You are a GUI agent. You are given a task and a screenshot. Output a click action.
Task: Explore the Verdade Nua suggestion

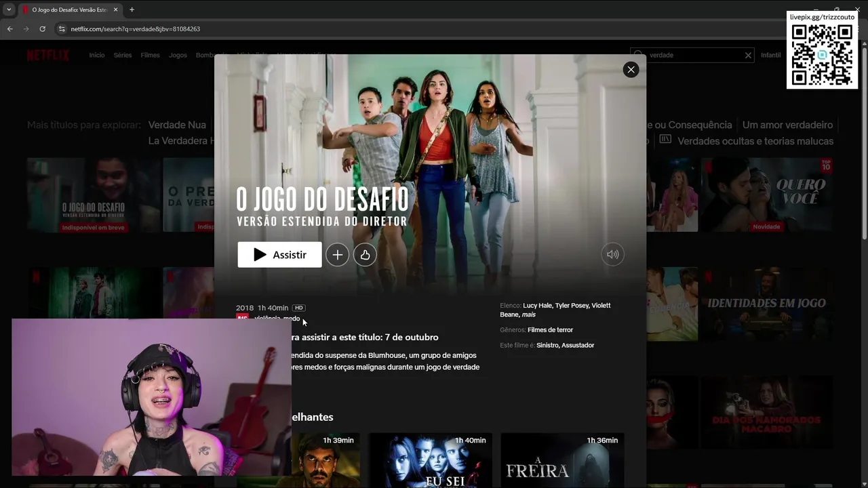[x=177, y=125]
